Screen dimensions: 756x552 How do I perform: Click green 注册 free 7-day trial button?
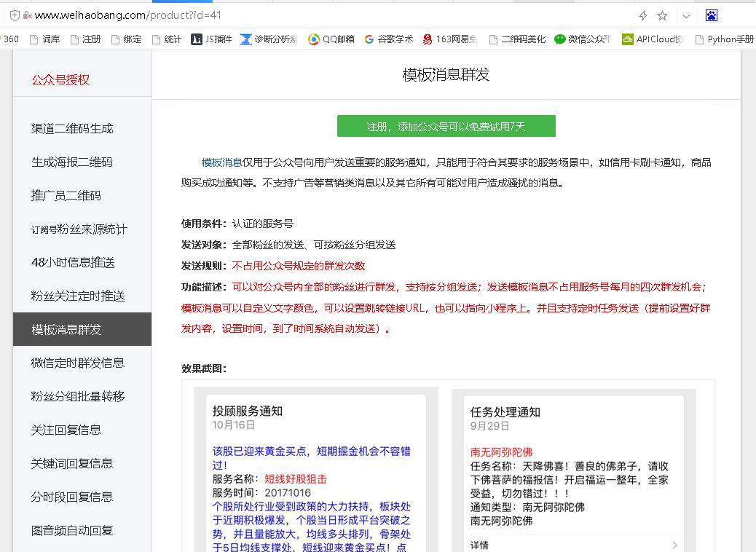(446, 126)
